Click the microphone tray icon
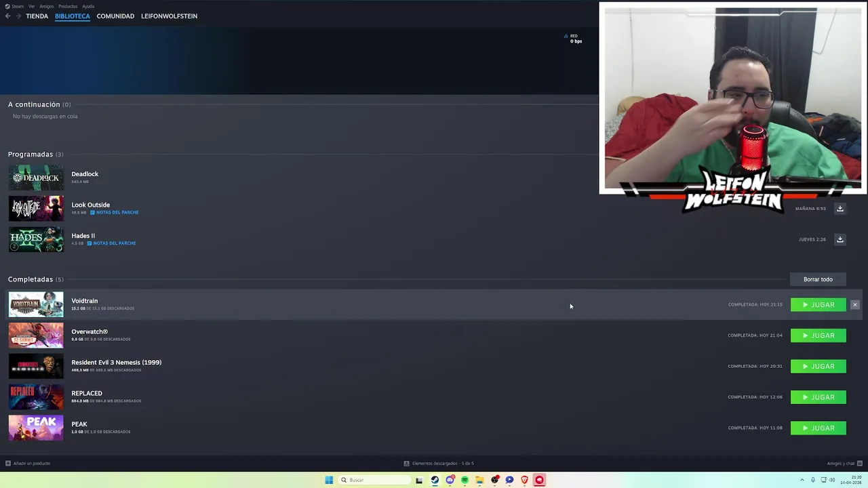The image size is (868, 488). coord(813,480)
